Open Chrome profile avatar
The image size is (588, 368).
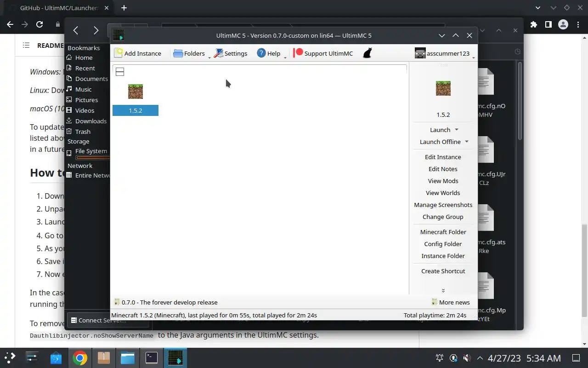coord(563,24)
